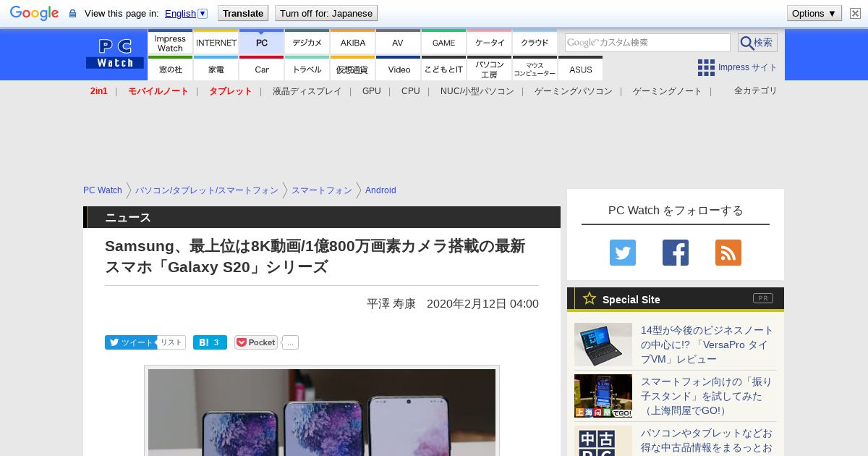The width and height of the screenshot is (868, 456).
Task: Open the Video nav tab
Action: tap(399, 69)
